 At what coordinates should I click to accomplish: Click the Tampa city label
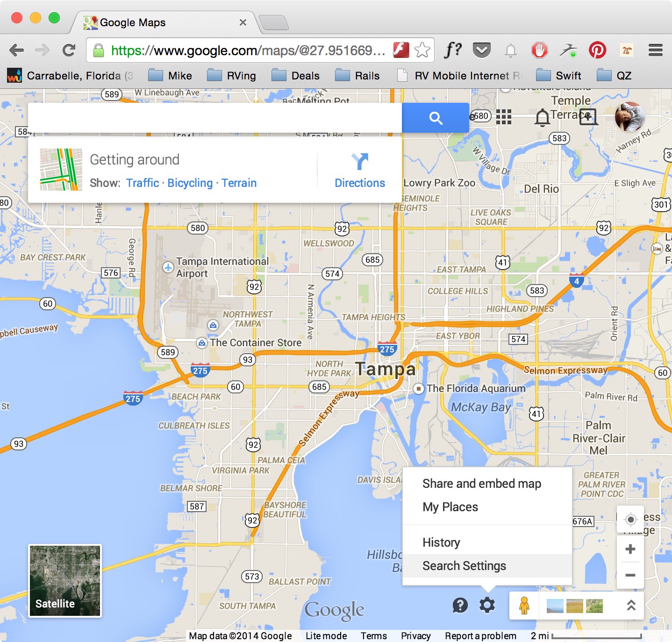pyautogui.click(x=385, y=369)
